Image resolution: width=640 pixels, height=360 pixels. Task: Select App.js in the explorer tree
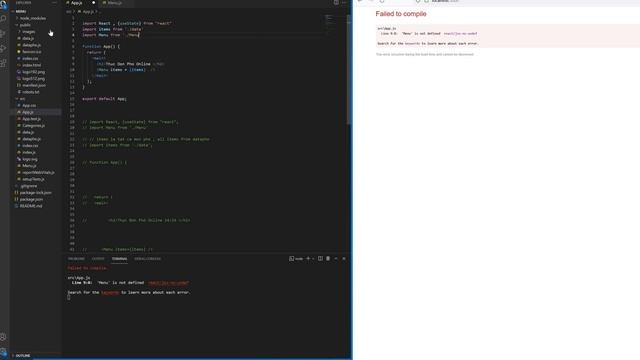28,112
